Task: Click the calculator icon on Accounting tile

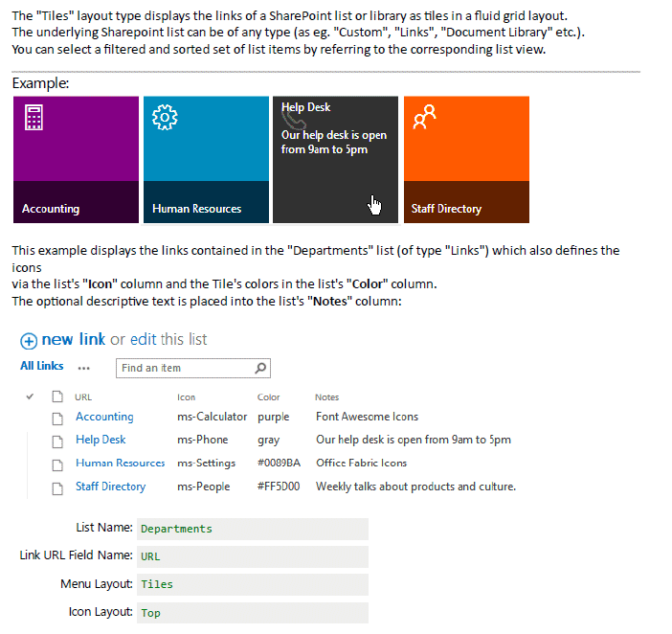Action: tap(34, 118)
